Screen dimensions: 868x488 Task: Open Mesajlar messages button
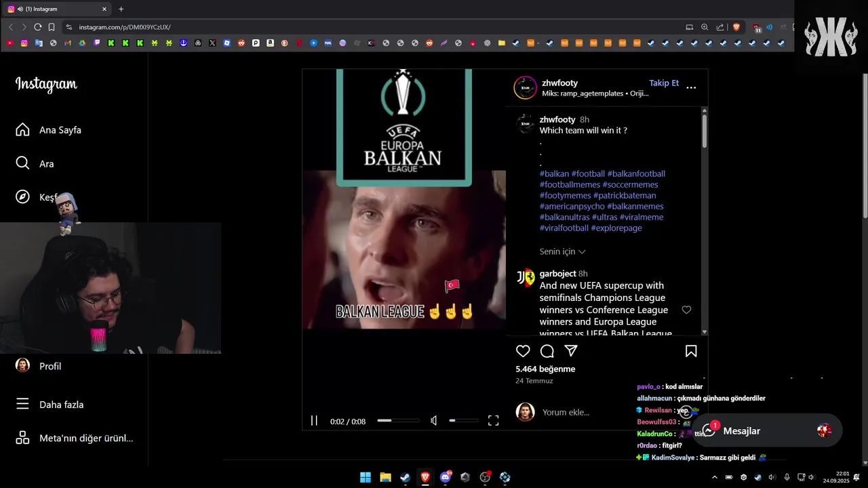pyautogui.click(x=767, y=431)
